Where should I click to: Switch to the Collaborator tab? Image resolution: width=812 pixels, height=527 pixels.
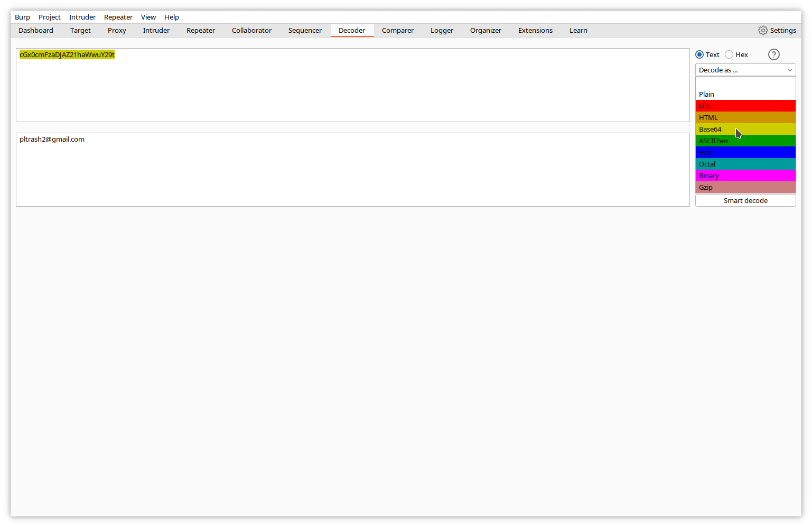251,30
